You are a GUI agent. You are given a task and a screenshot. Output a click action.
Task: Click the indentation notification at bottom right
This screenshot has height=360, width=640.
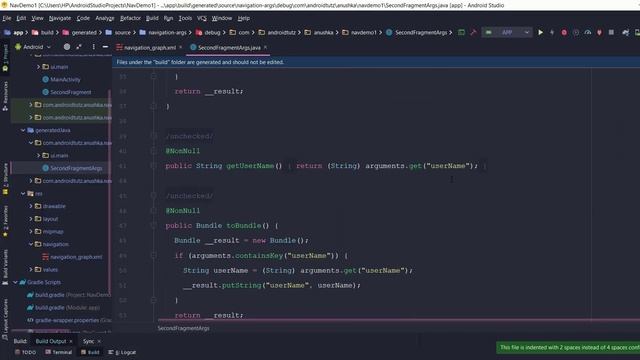tap(568, 347)
